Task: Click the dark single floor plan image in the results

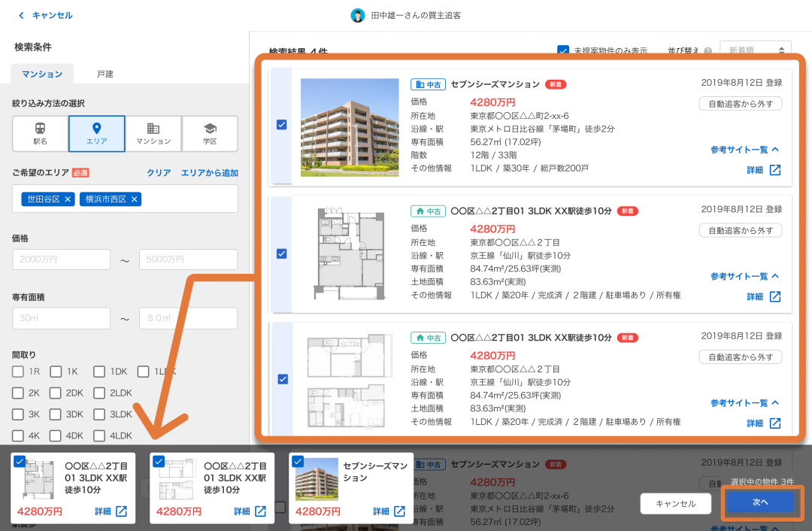Action: tap(350, 254)
